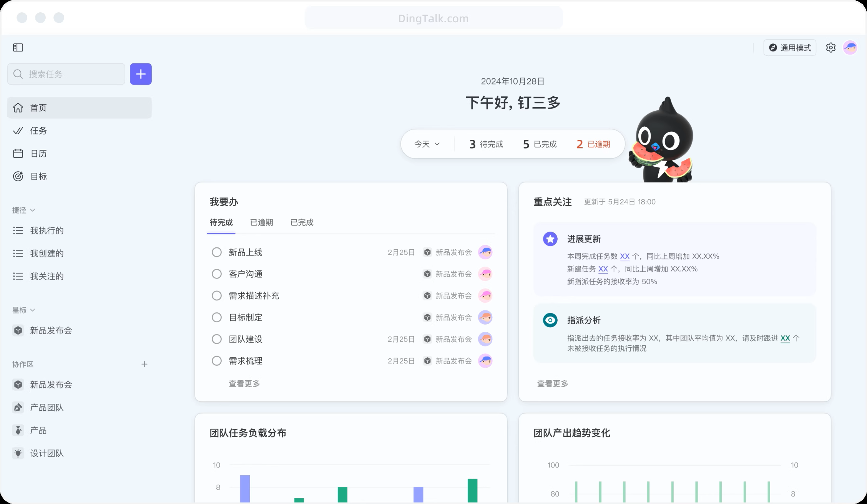Click green XX link in 指派分析
The height and width of the screenshot is (504, 867).
785,338
